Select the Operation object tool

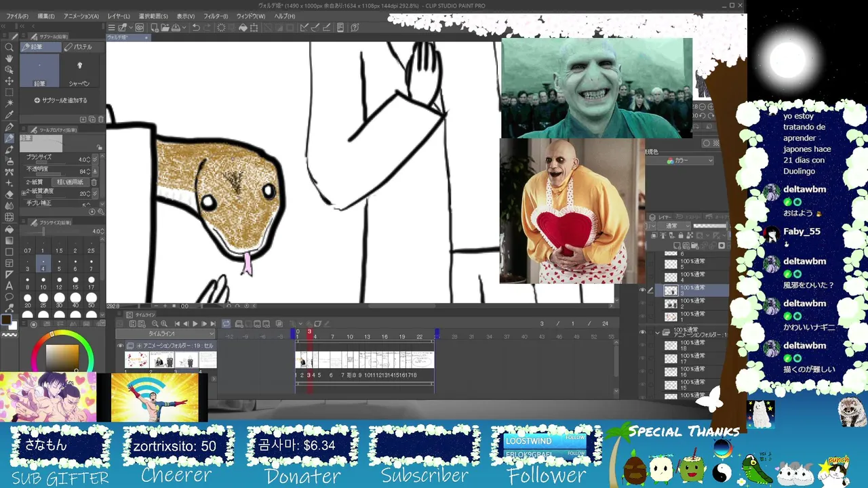click(9, 70)
